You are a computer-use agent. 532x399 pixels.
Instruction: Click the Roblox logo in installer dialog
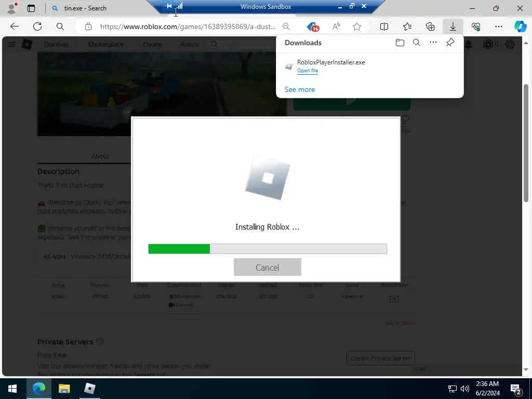click(x=268, y=178)
